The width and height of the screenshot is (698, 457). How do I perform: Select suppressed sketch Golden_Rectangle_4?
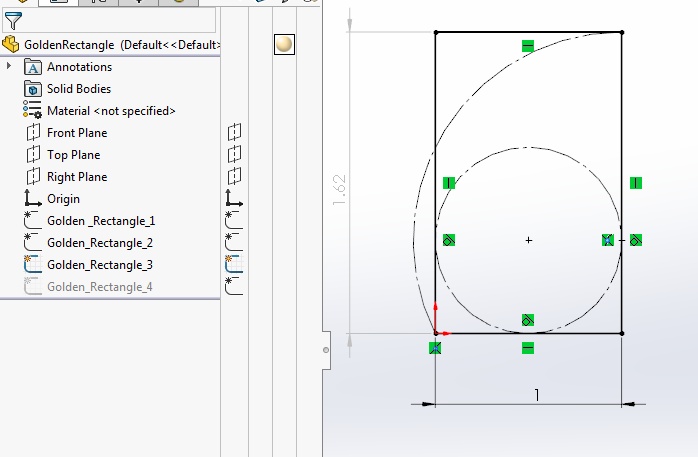[100, 287]
